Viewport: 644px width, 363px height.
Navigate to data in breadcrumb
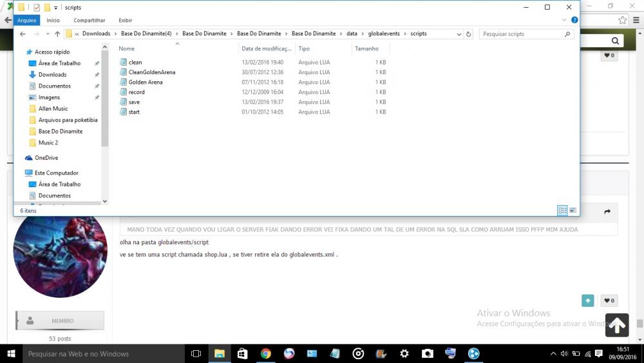352,34
